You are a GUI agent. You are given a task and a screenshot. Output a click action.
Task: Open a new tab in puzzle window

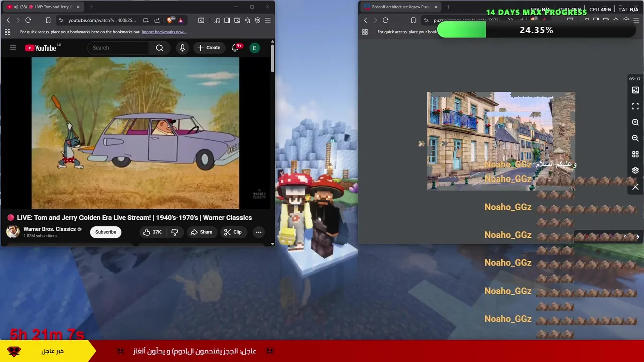[x=448, y=7]
